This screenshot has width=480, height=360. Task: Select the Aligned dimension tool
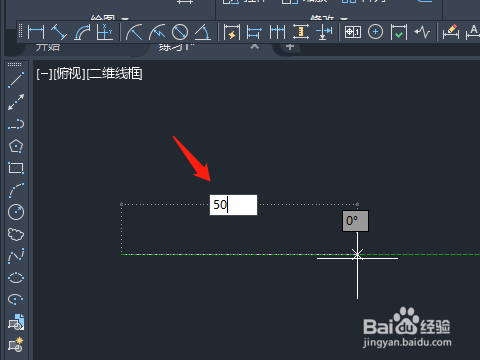[x=59, y=32]
